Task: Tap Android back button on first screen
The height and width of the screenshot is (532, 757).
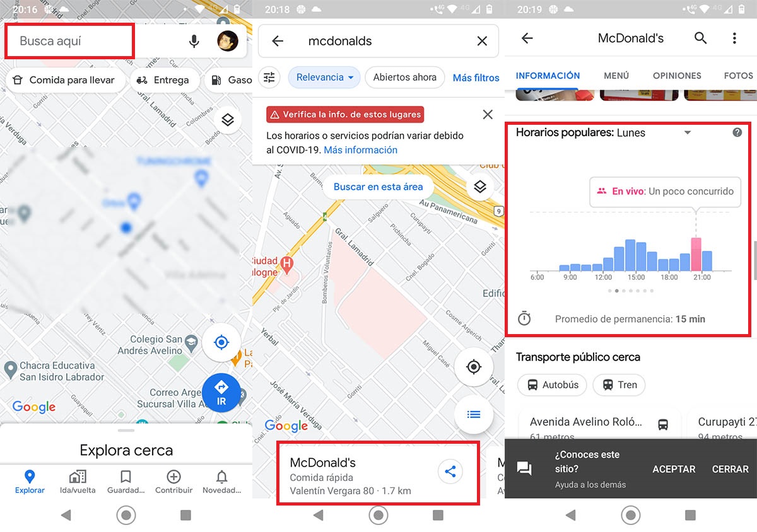Action: (x=66, y=516)
